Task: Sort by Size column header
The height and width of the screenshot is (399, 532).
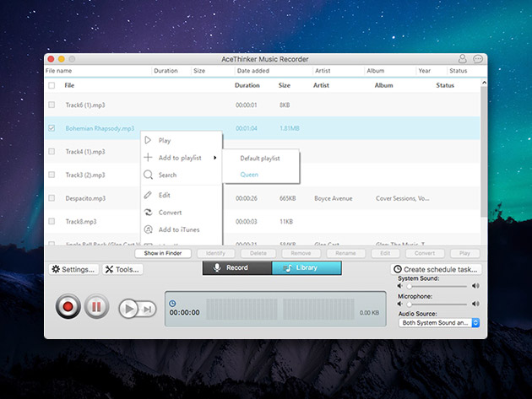Action: [x=285, y=85]
